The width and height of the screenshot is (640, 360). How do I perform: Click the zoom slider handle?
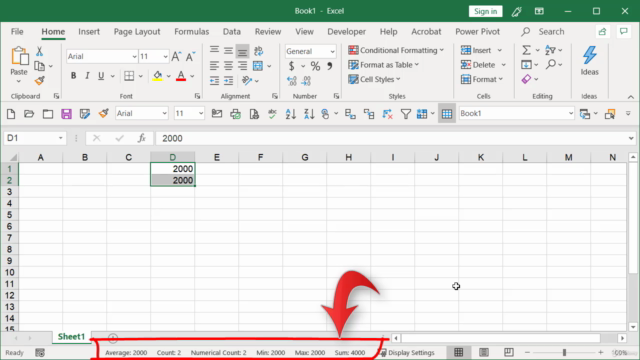tap(564, 352)
